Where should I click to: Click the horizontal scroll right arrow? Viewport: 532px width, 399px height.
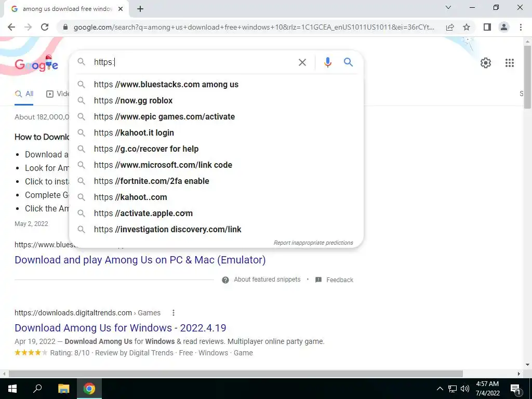519,374
